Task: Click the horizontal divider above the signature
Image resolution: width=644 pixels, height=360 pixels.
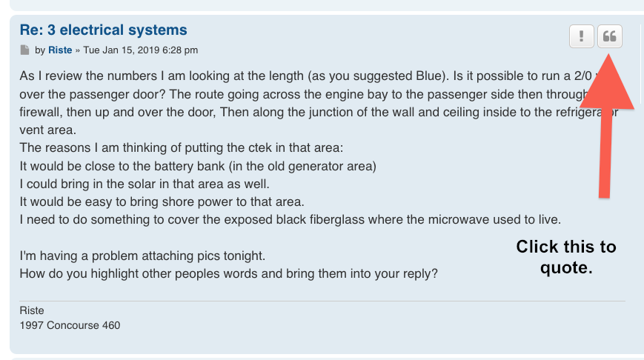Action: point(322,301)
